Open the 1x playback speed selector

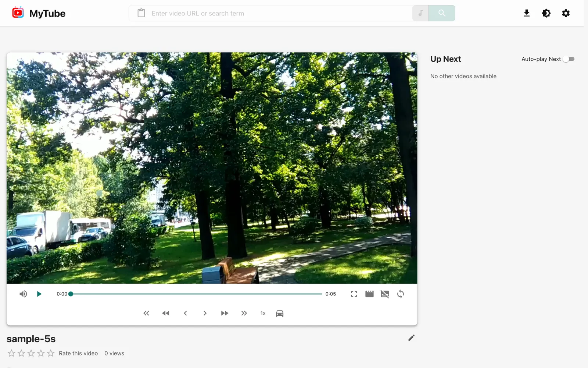coord(263,313)
